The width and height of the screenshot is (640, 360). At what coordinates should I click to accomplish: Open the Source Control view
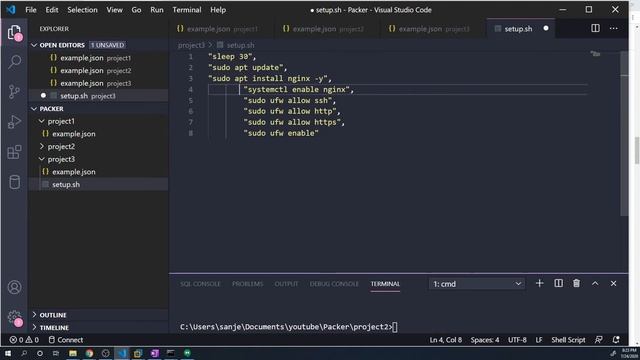pyautogui.click(x=15, y=91)
